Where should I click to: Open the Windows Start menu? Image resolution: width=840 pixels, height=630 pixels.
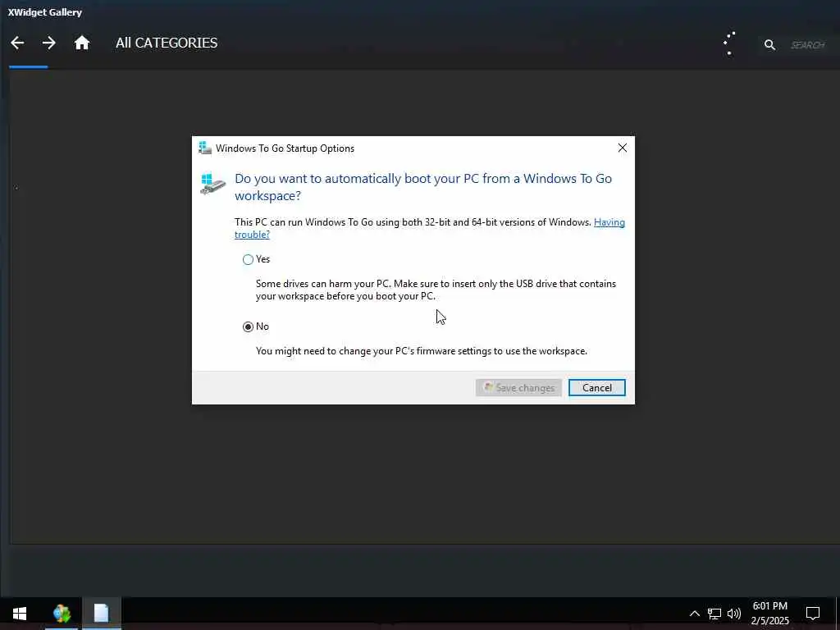(x=20, y=614)
